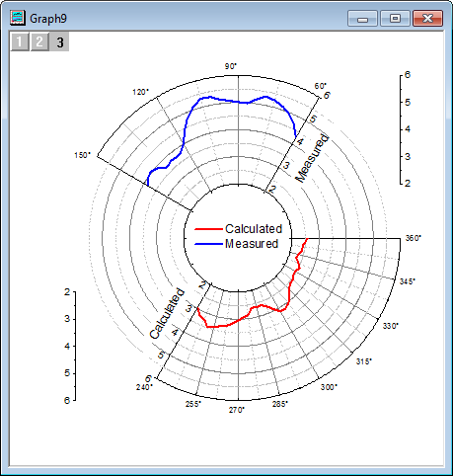Screen dimensions: 453x476
Task: Minimize the Graph9 window
Action: pyautogui.click(x=362, y=19)
